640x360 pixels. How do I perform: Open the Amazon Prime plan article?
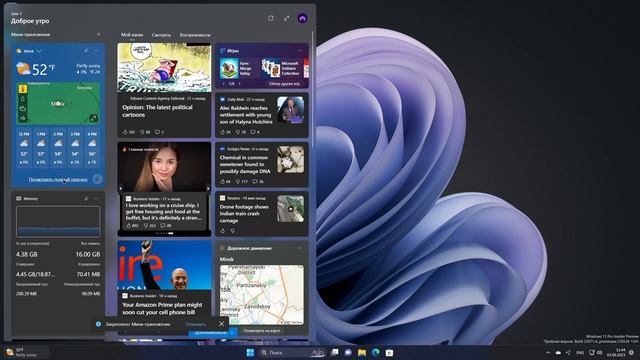point(162,308)
